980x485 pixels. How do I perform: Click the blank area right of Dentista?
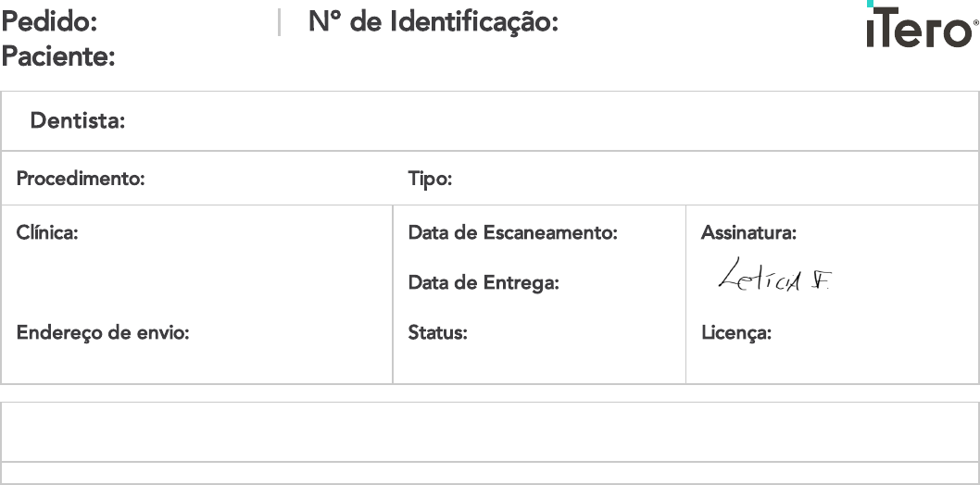tap(556, 120)
